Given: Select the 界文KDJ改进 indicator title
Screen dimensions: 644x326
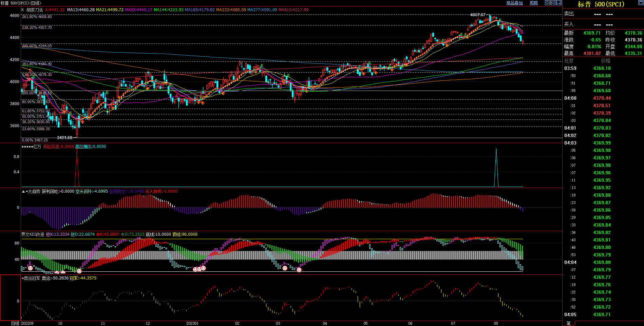Looking at the screenshot, I should coord(33,234).
